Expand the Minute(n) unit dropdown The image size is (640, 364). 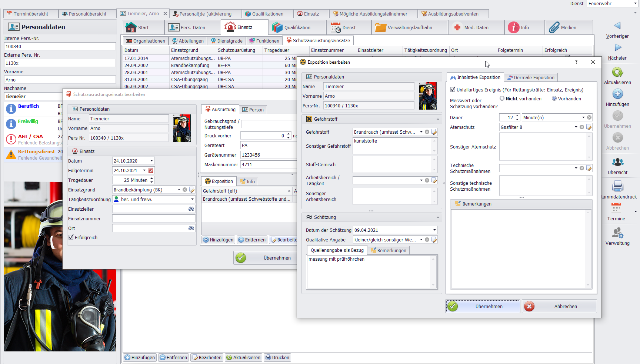[x=583, y=118]
